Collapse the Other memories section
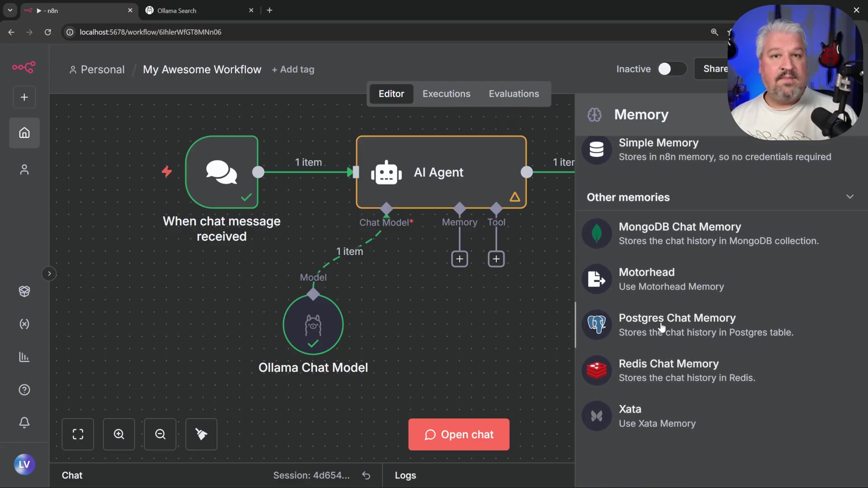Screen dimensions: 868x488 point(849,197)
